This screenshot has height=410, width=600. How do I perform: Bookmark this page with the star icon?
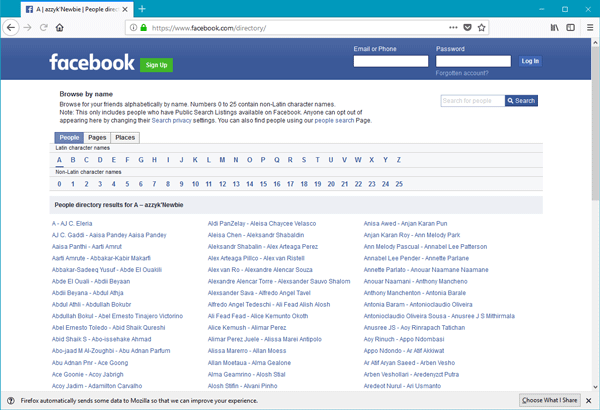click(x=481, y=28)
